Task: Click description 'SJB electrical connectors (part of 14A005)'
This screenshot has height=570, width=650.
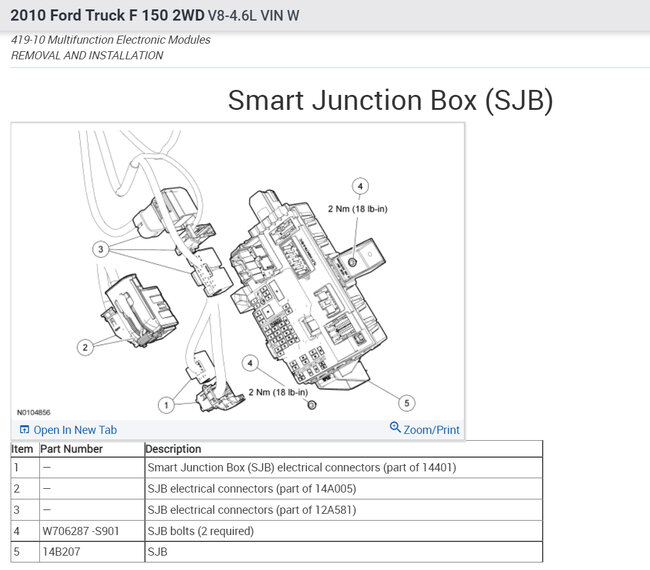Action: pyautogui.click(x=252, y=489)
